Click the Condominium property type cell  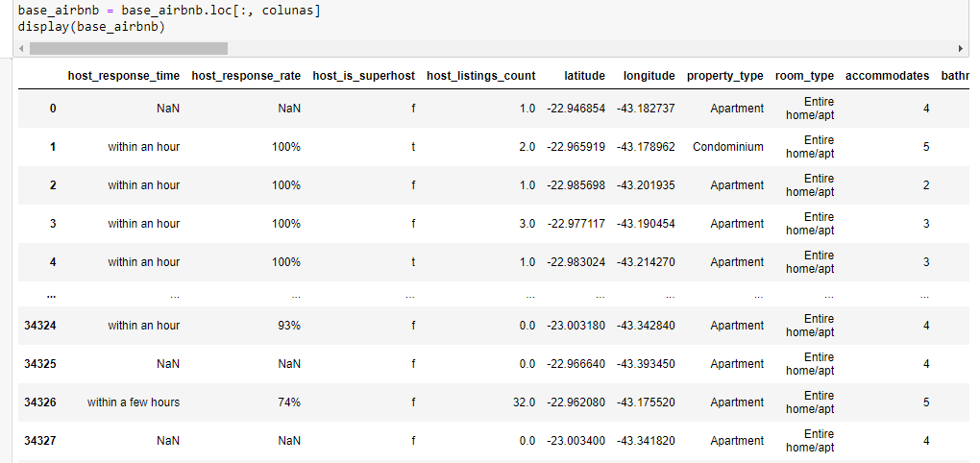(728, 147)
